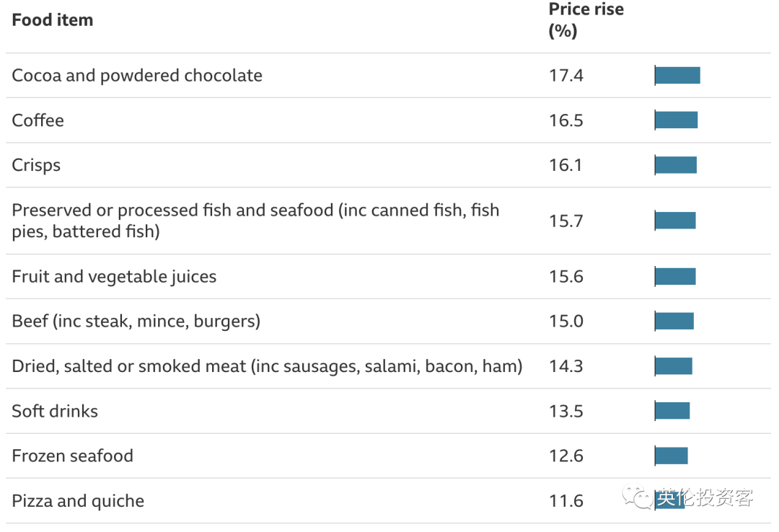Click the 英伦投资客 watermark text
Image resolution: width=779 pixels, height=532 pixels.
click(705, 497)
